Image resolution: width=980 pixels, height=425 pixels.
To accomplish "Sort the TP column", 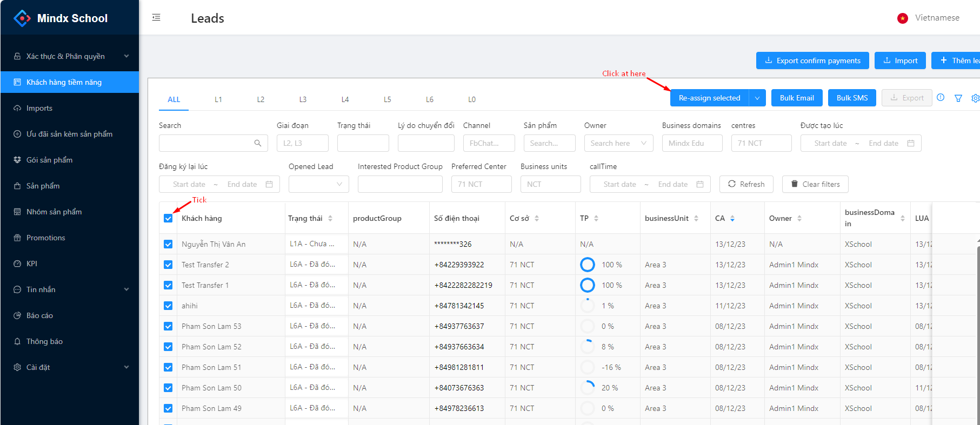I will click(x=596, y=218).
